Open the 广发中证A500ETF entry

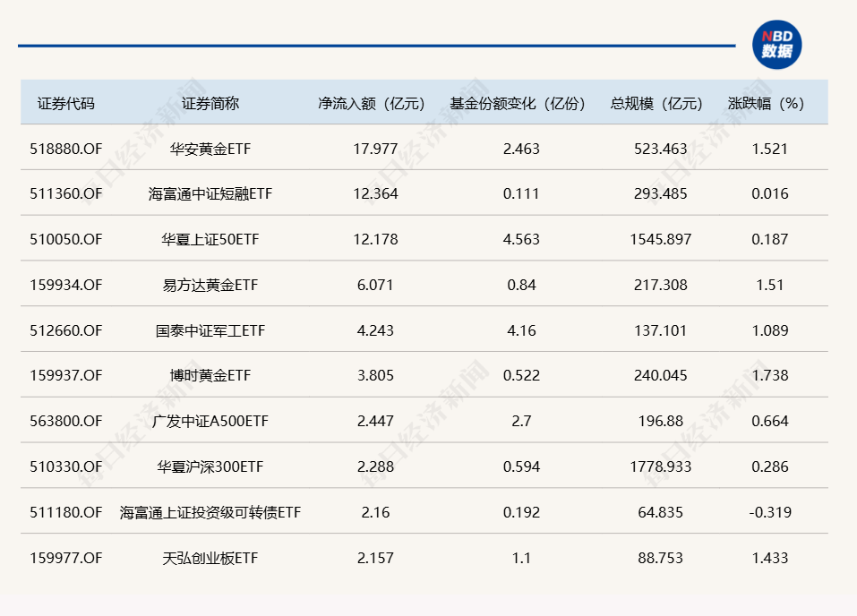pyautogui.click(x=210, y=421)
